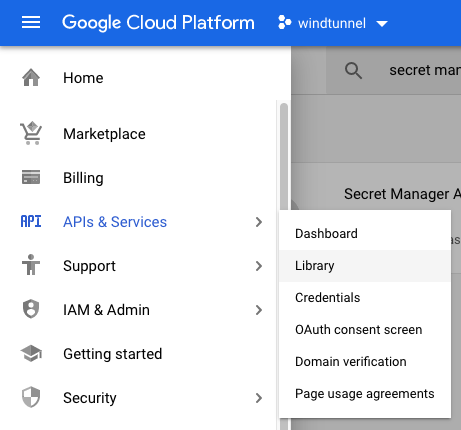Click the Home house icon
The image size is (461, 430).
pyautogui.click(x=31, y=77)
